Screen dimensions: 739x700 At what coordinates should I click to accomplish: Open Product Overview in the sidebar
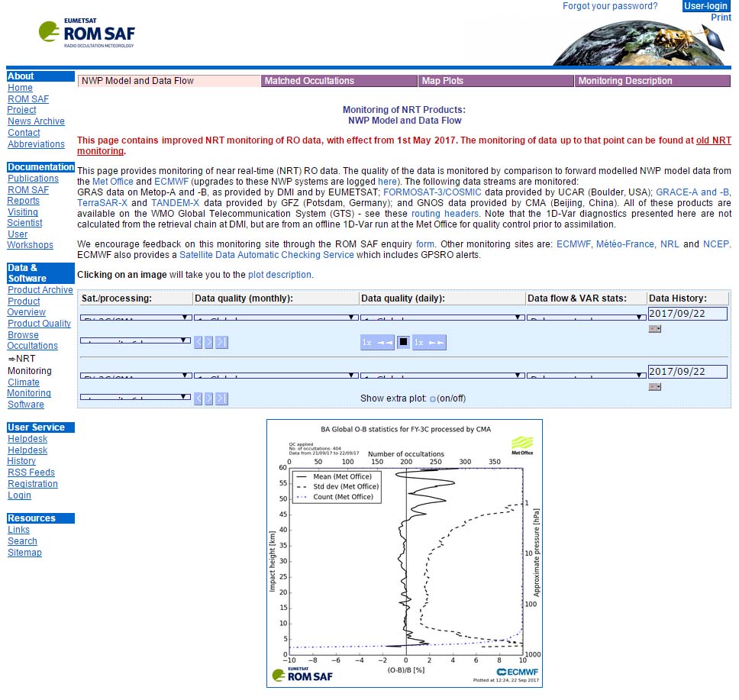(x=27, y=306)
